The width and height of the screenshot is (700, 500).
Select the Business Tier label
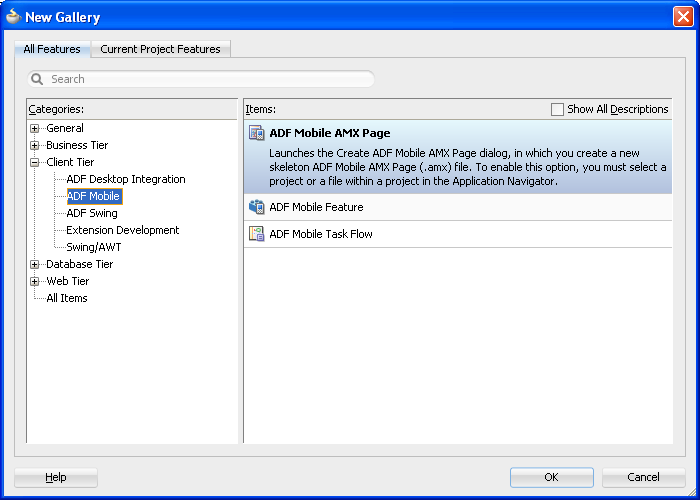77,145
